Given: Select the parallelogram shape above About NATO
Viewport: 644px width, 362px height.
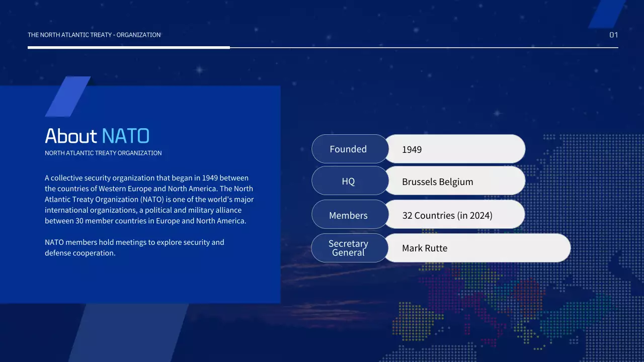Looking at the screenshot, I should (68, 96).
